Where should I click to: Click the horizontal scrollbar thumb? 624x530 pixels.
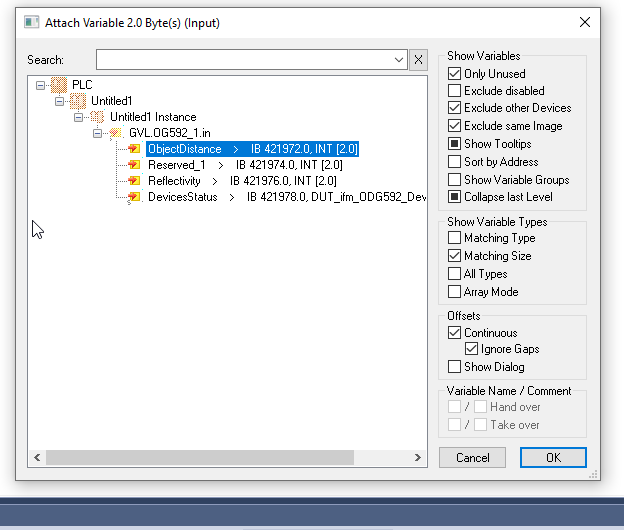pyautogui.click(x=200, y=458)
